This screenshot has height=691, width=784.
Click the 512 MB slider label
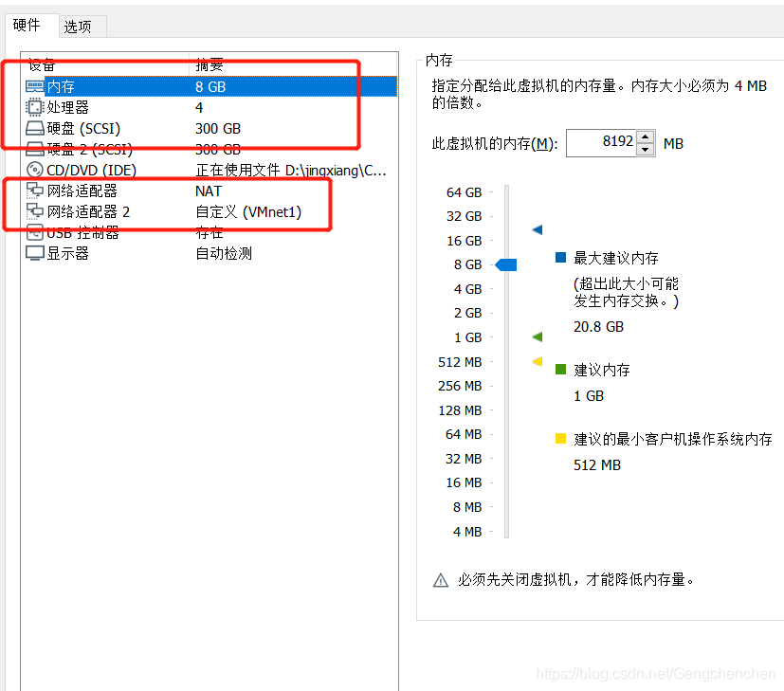460,362
